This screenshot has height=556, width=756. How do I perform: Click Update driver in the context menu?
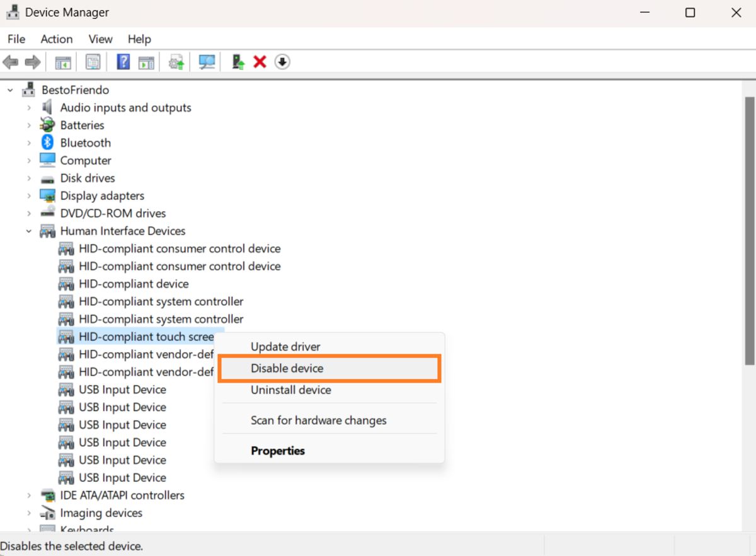pos(285,346)
